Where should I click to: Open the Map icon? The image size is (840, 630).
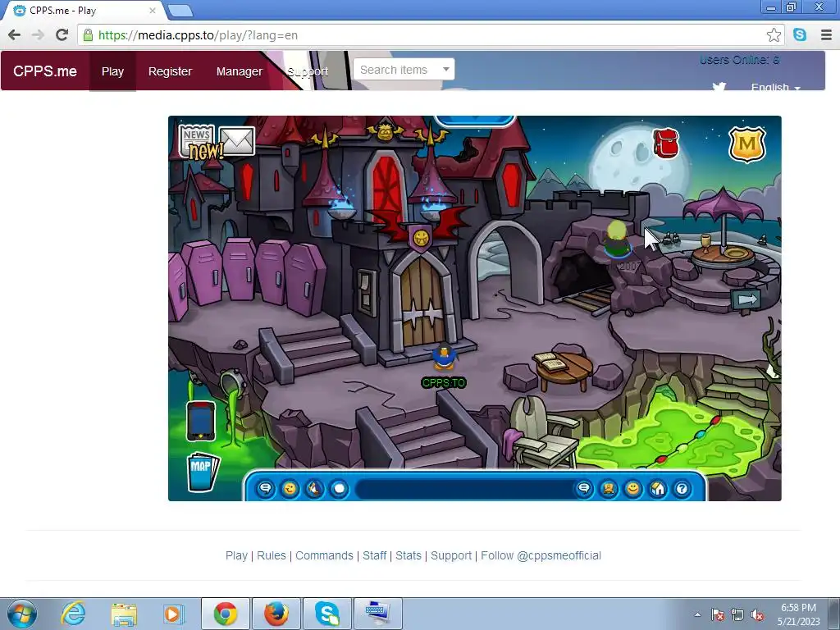coord(203,472)
